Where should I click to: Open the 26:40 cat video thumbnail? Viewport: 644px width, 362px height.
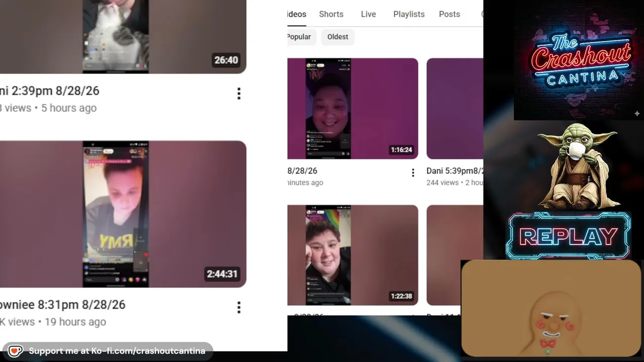(x=123, y=37)
